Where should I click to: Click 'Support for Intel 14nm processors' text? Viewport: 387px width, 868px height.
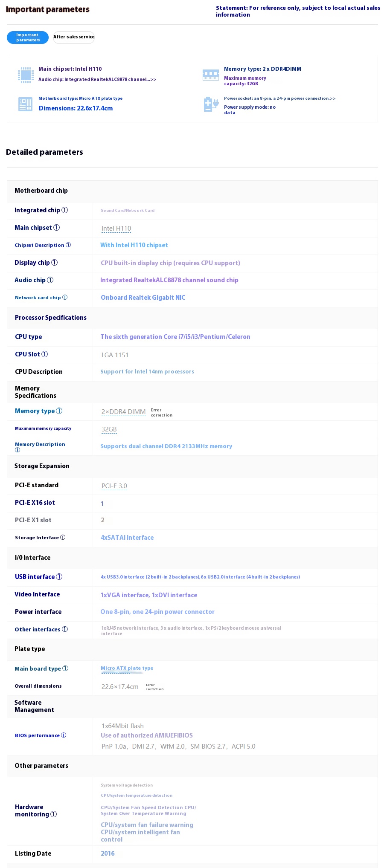coord(147,372)
